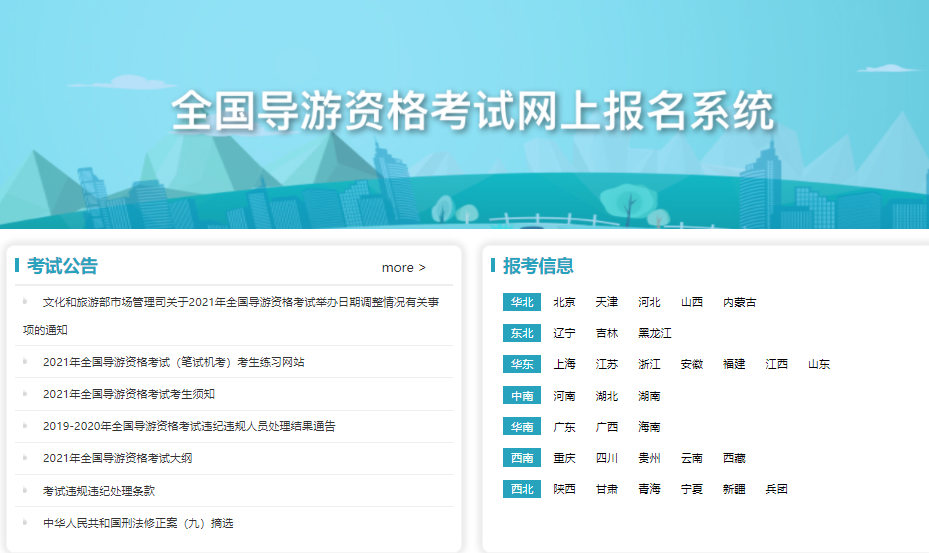Screen dimensions: 929x553
Task: Open the 2021年全国导游资格考试大纲 announcement
Action: click(x=117, y=458)
